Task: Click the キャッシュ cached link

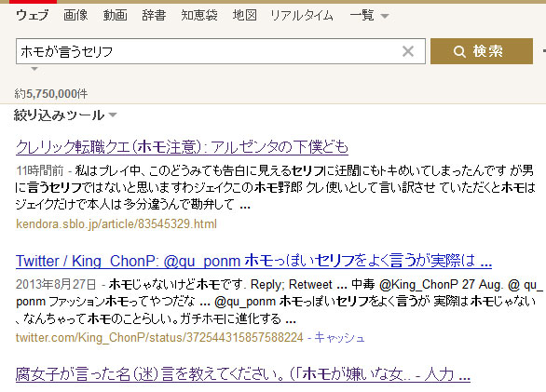Action: [x=339, y=337]
